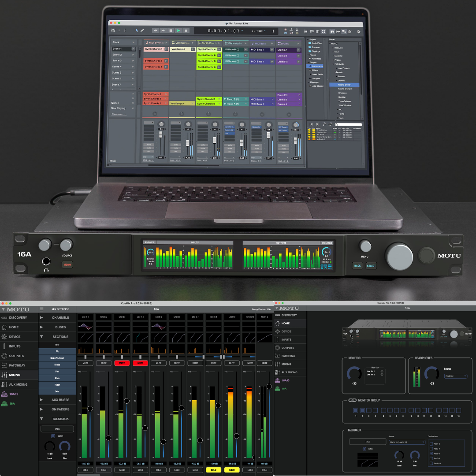Screen dimensions: 476x476
Task: Open Outputs in CueMix Home window sidebar
Action: click(x=290, y=348)
